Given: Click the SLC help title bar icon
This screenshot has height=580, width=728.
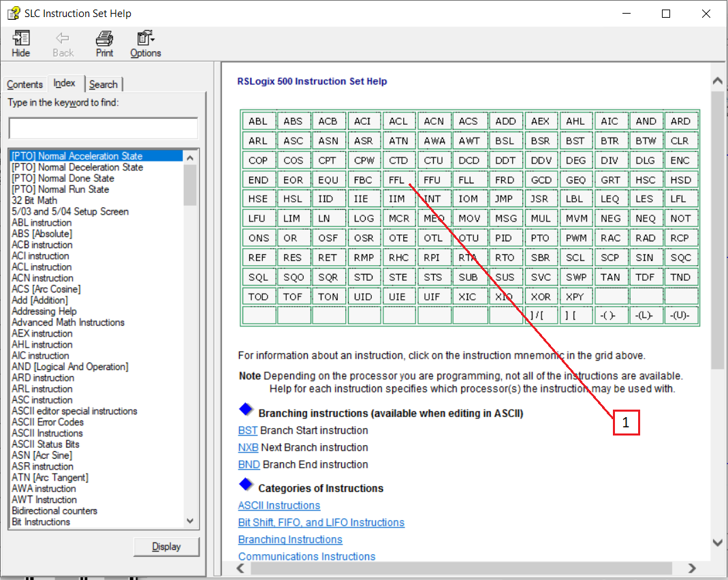Looking at the screenshot, I should pos(14,14).
